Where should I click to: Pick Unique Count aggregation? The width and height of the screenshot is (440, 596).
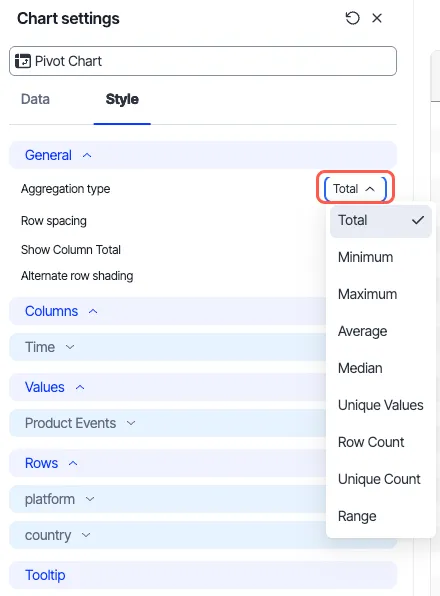click(380, 479)
